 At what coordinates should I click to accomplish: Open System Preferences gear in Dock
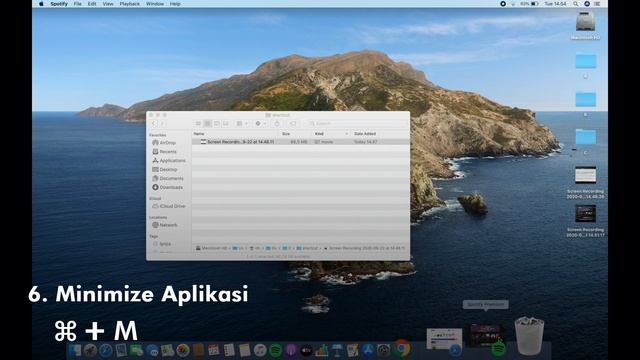(383, 350)
